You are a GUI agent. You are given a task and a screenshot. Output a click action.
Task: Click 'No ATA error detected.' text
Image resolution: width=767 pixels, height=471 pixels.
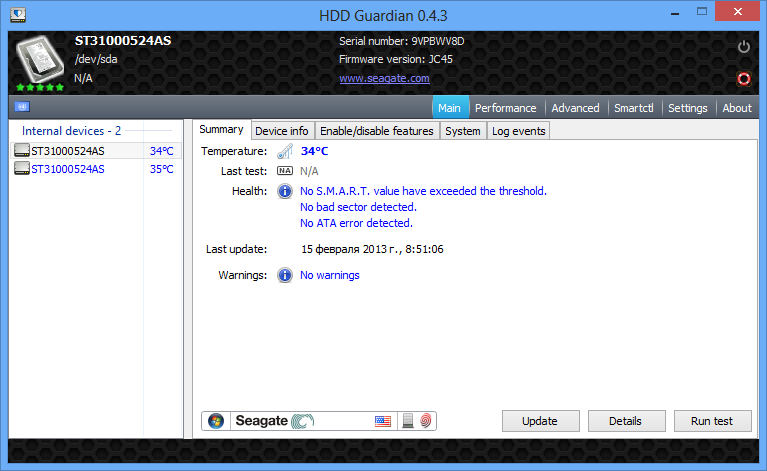tap(357, 223)
